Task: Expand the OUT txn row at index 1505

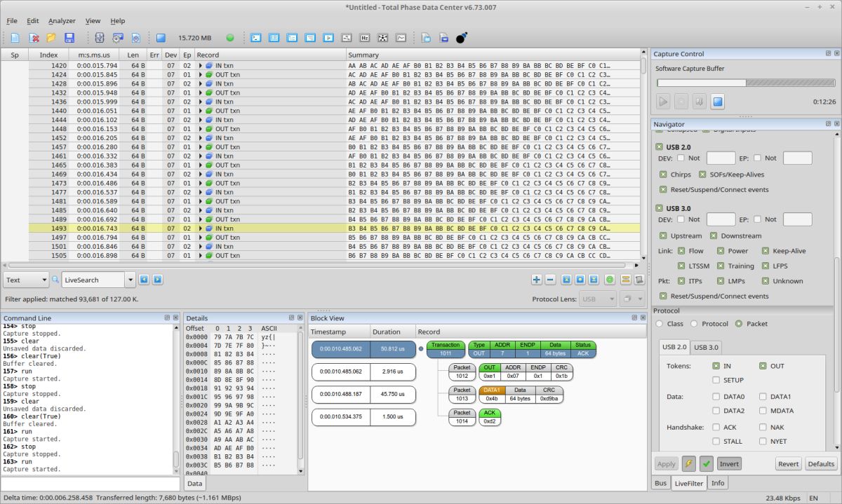Action: pos(201,256)
